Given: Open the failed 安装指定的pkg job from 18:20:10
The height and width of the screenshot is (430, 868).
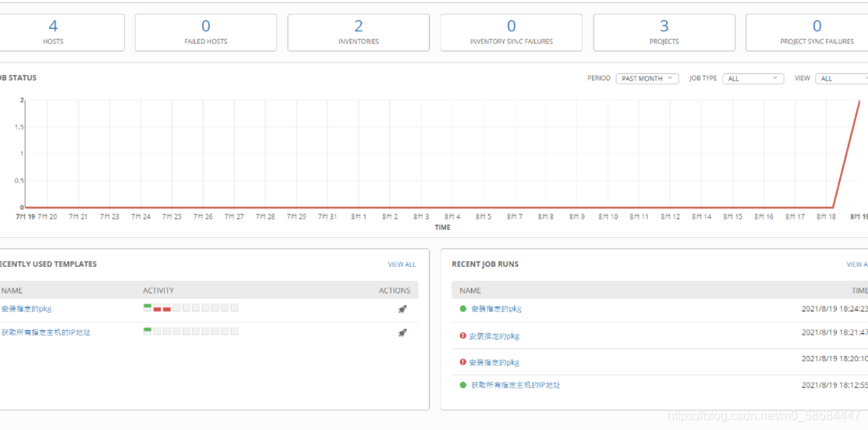Looking at the screenshot, I should [494, 362].
